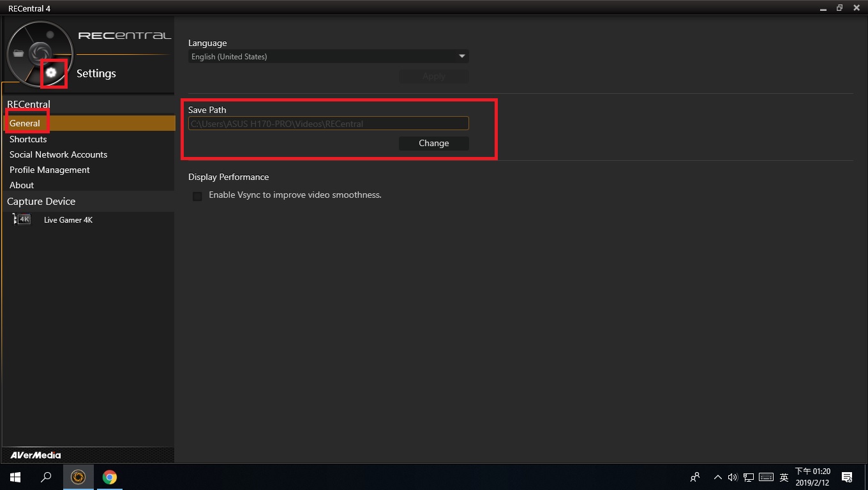Click the Language label

click(x=207, y=43)
